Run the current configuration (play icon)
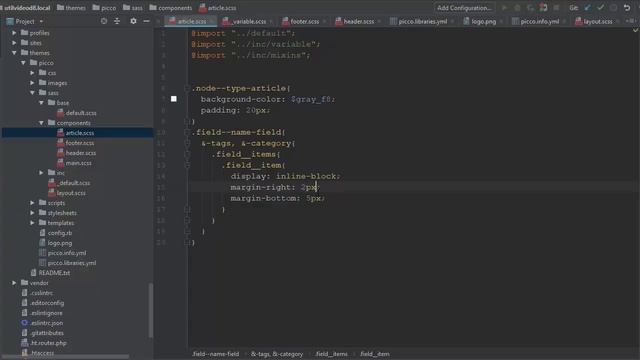Image resolution: width=640 pixels, height=360 pixels. coord(504,8)
